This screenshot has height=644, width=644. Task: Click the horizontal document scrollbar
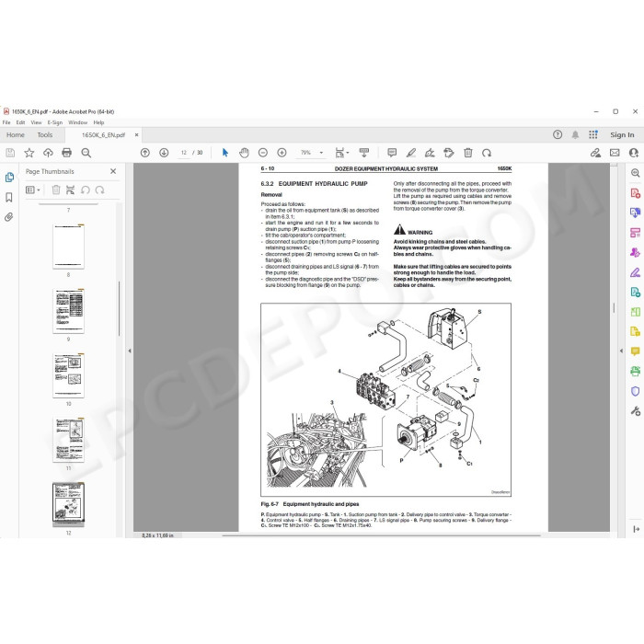[381, 535]
